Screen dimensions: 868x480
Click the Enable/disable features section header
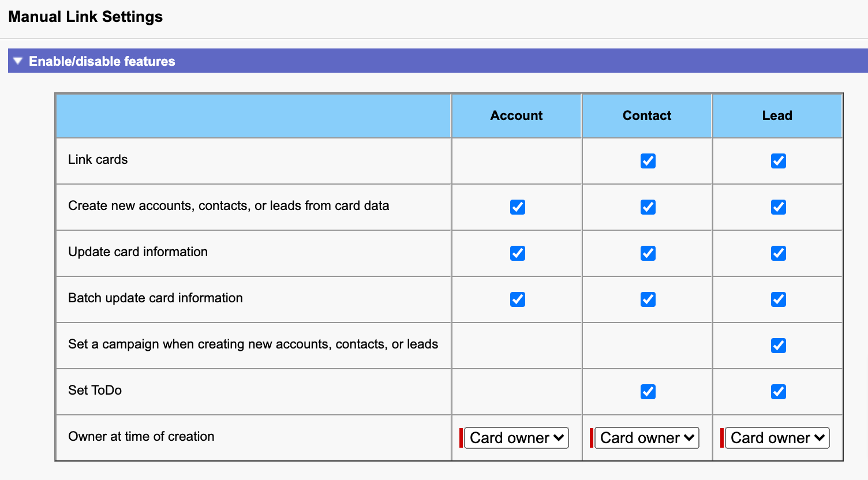click(102, 61)
